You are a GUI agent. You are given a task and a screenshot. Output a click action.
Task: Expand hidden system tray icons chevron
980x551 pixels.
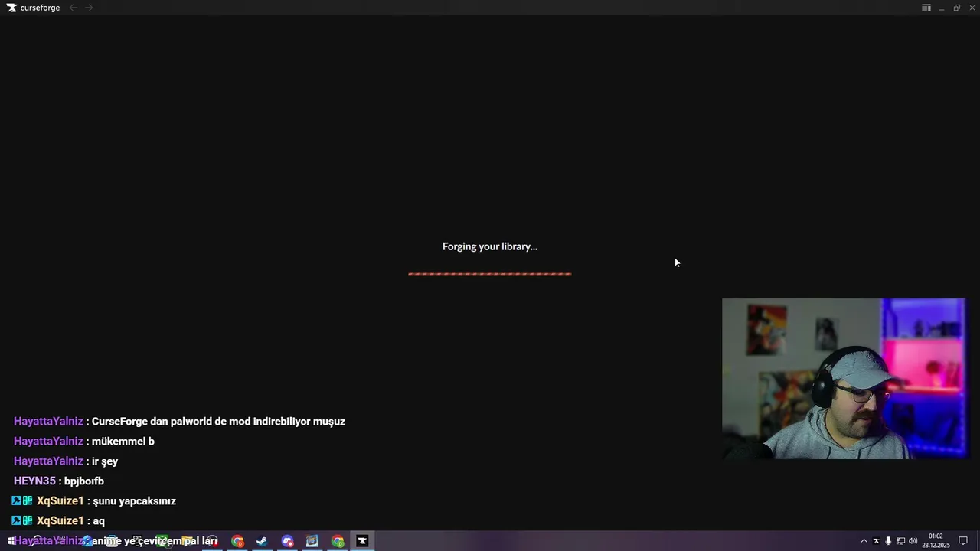864,541
